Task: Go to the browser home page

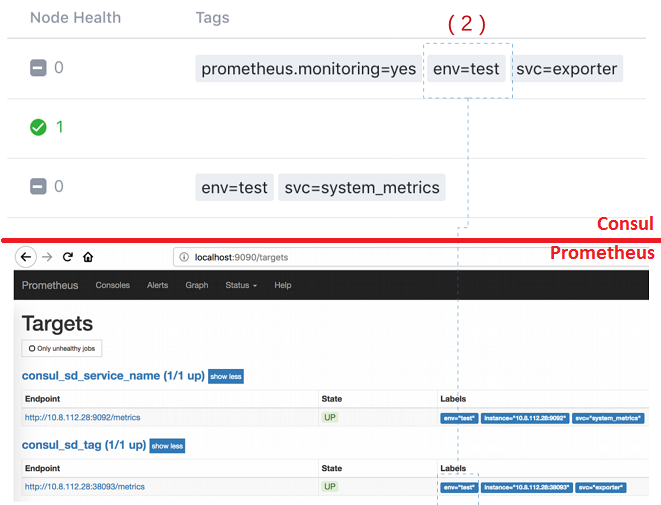Action: (x=88, y=257)
